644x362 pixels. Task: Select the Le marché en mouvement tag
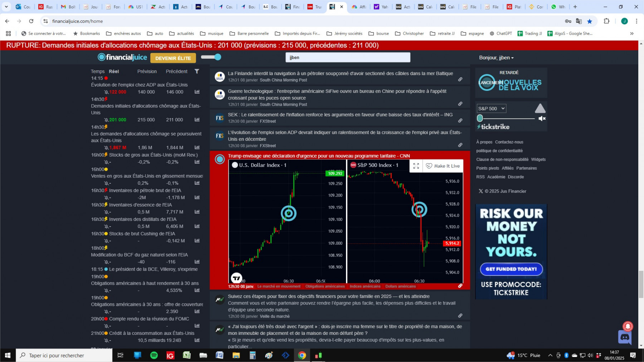(x=279, y=286)
